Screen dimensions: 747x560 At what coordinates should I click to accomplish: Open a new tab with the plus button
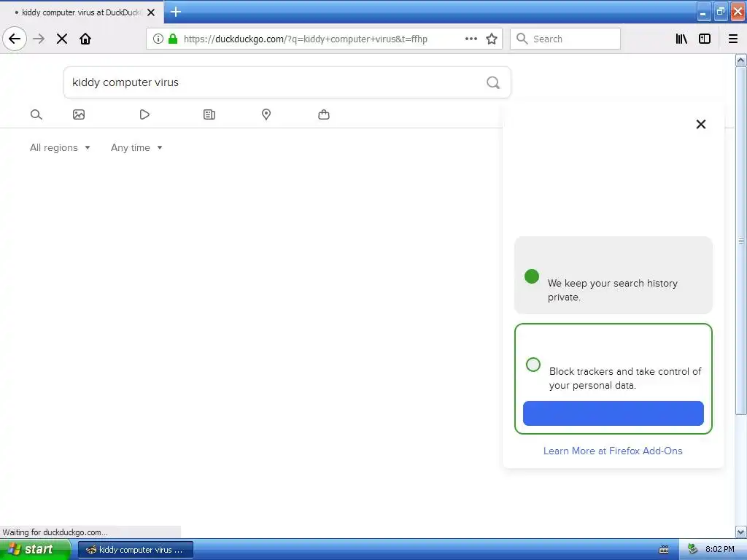[x=176, y=12]
